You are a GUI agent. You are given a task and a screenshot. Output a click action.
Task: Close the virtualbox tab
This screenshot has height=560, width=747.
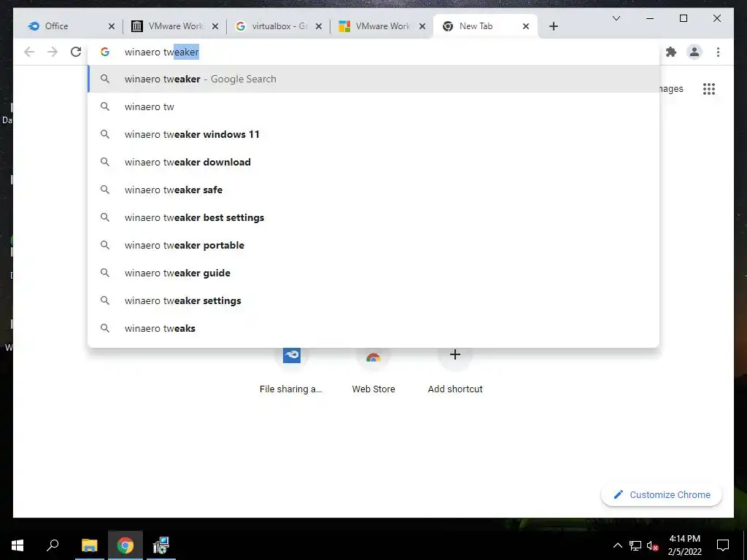[319, 26]
